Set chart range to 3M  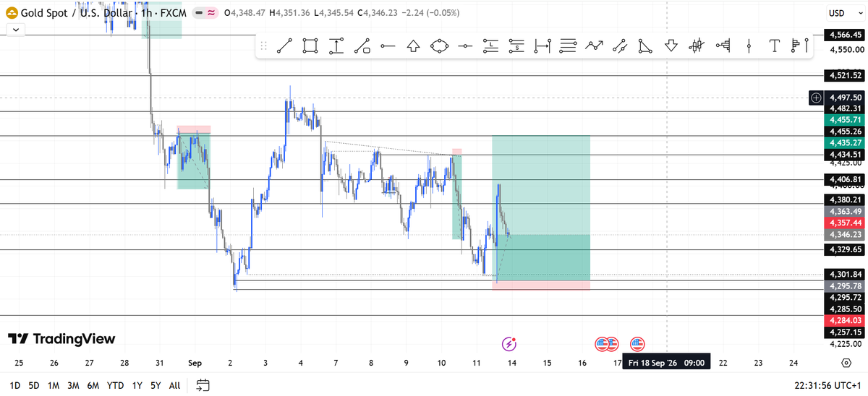[x=73, y=385]
